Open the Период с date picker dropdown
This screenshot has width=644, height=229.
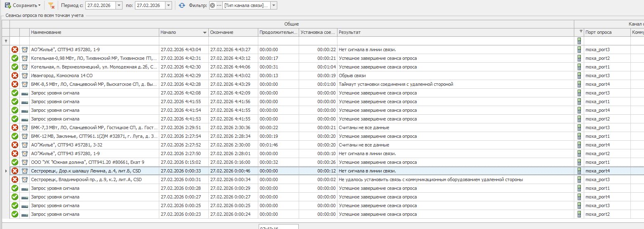click(119, 5)
